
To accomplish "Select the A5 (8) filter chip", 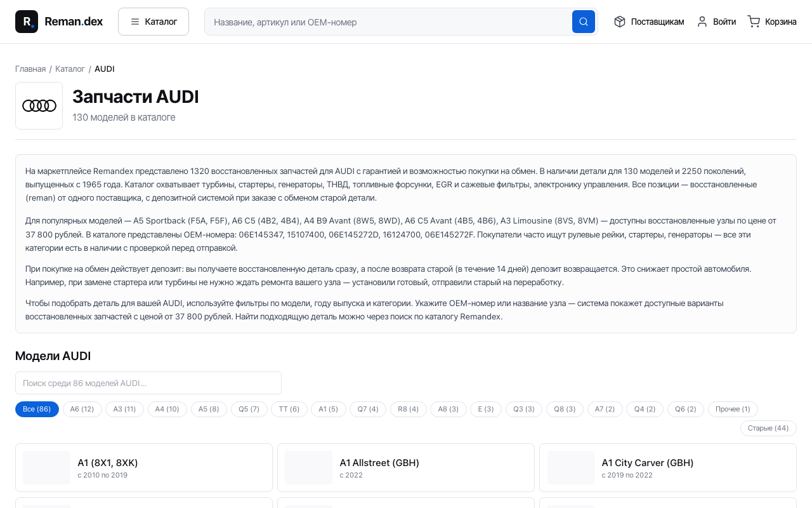I will pyautogui.click(x=209, y=410).
